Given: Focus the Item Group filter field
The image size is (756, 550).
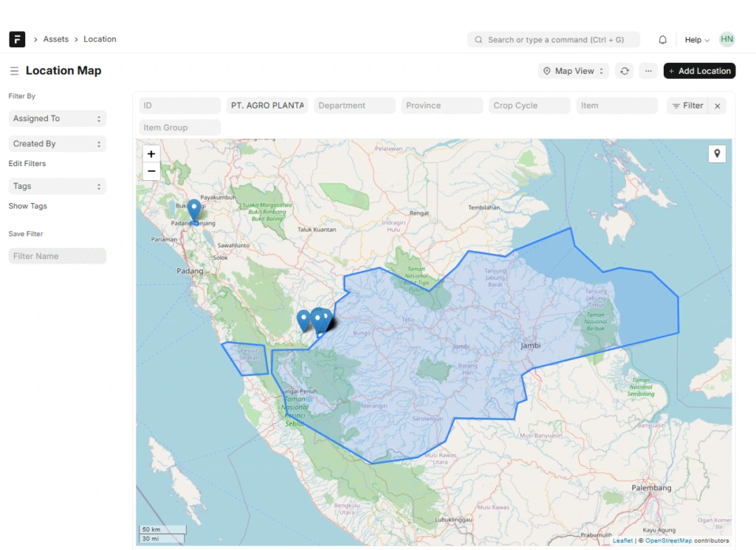Looking at the screenshot, I should click(x=180, y=128).
